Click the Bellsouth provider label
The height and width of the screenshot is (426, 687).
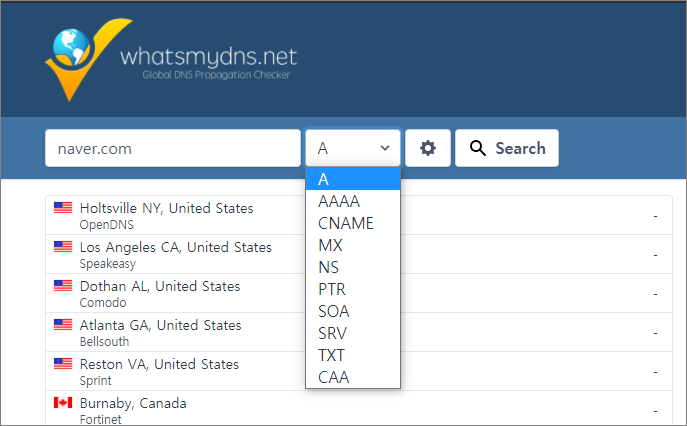click(x=104, y=342)
